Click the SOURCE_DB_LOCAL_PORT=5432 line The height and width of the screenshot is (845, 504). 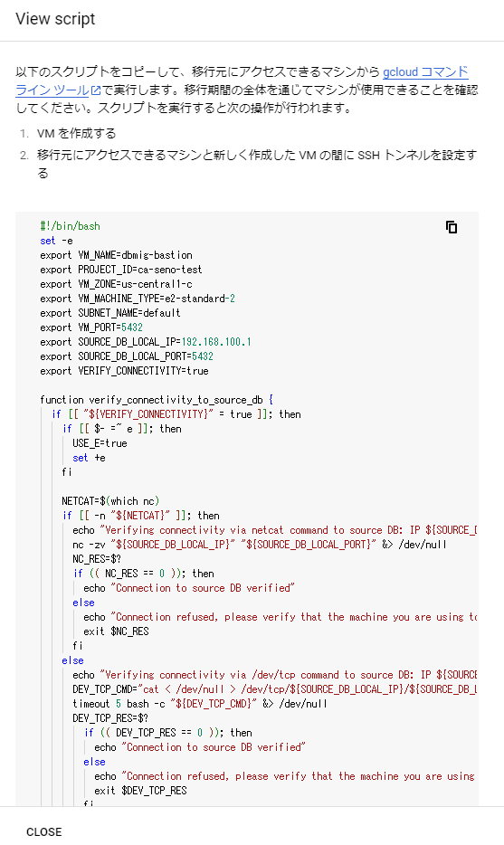[x=127, y=356]
